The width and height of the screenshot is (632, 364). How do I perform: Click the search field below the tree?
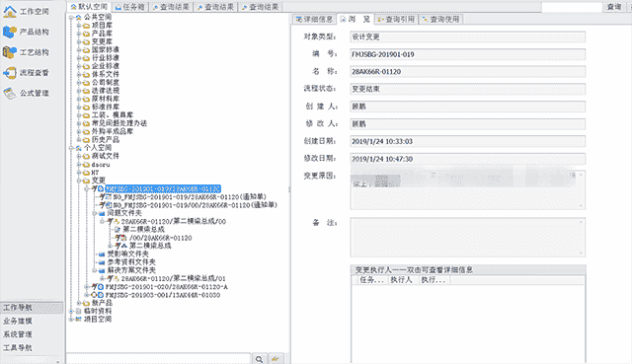click(158, 359)
